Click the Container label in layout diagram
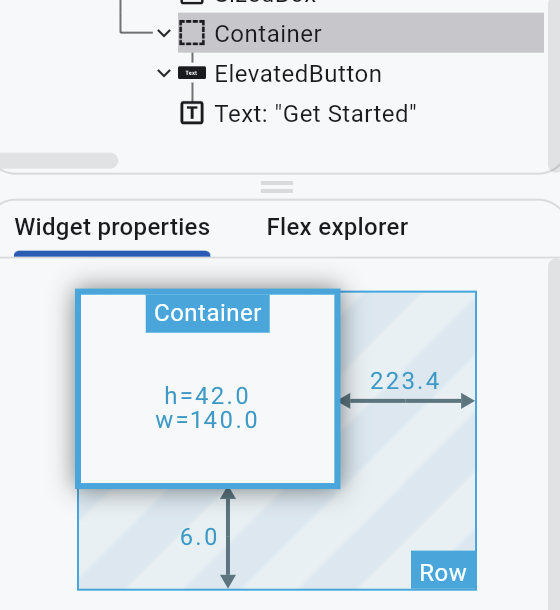Viewport: 560px width, 610px height. pyautogui.click(x=208, y=313)
